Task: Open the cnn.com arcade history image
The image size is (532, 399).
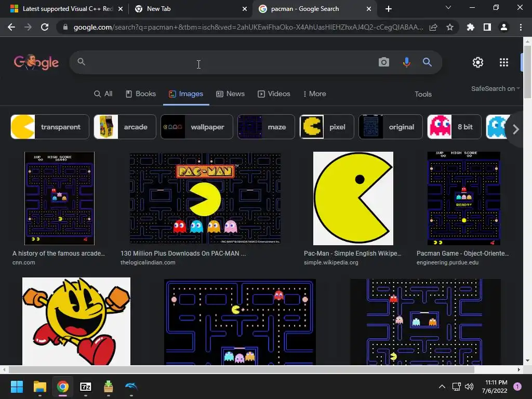Action: coord(59,198)
